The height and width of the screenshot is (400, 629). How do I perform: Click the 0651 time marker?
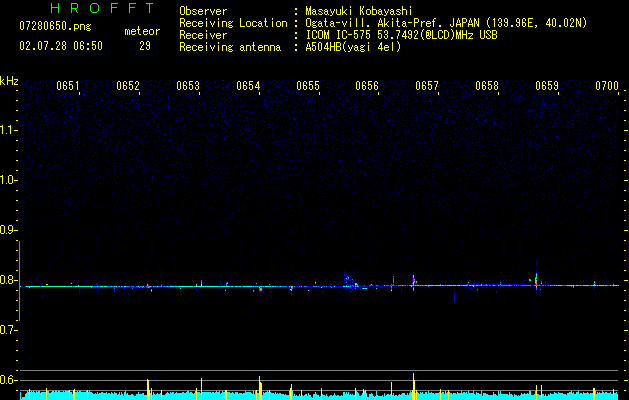(67, 86)
